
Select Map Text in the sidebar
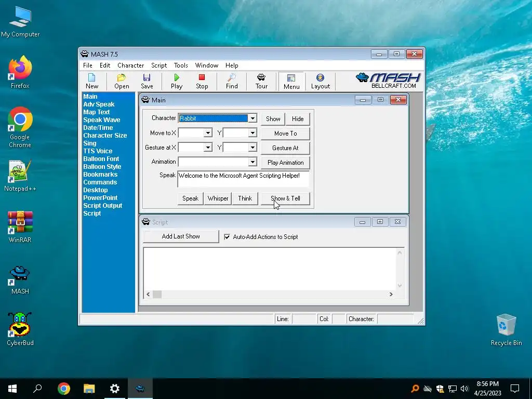coord(96,112)
